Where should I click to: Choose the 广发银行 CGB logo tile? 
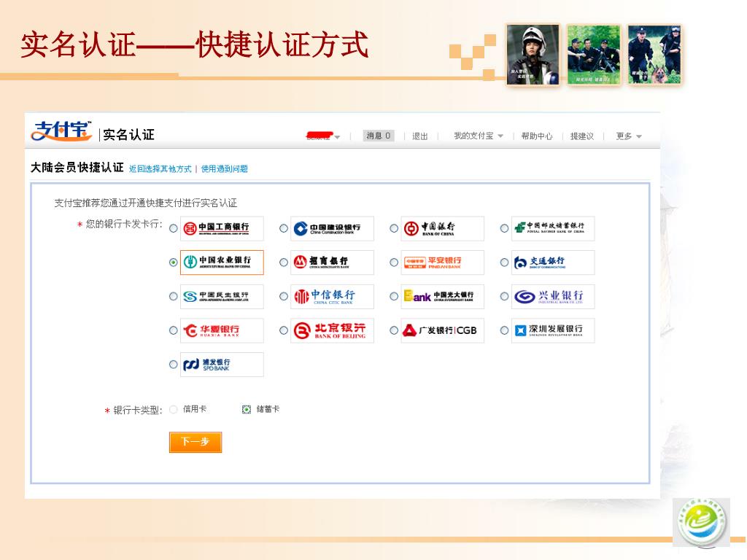(443, 330)
